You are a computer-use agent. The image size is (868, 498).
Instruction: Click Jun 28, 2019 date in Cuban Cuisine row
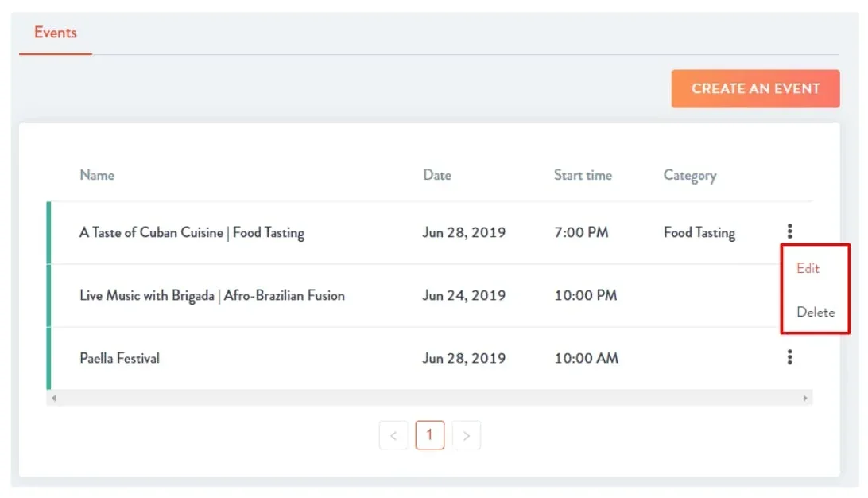[464, 232]
